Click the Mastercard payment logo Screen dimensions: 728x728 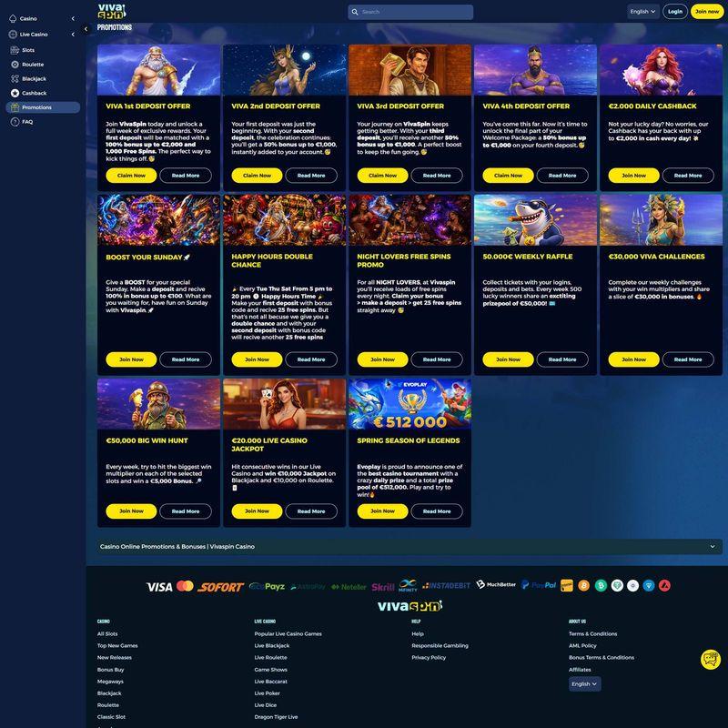185,586
